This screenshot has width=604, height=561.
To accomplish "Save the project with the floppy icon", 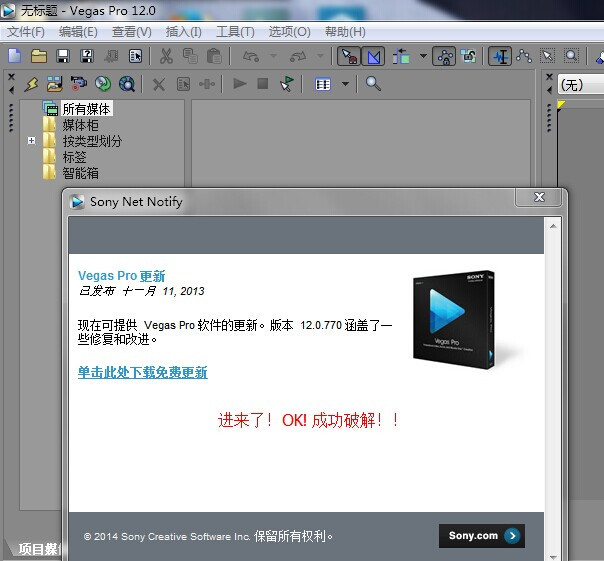I will (63, 56).
